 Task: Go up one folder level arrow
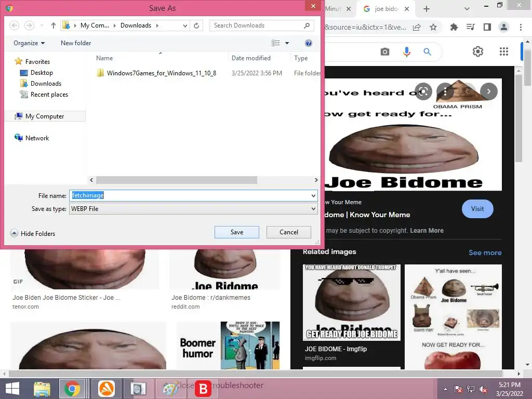54,25
